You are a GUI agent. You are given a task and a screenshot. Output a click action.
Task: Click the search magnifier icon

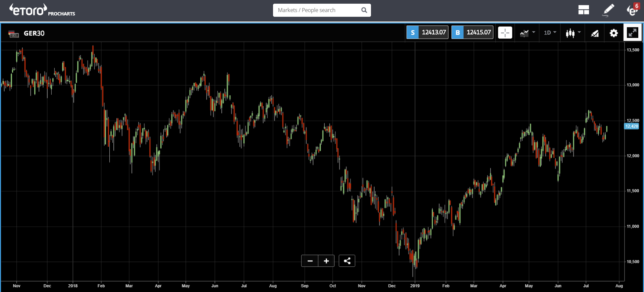tap(364, 10)
